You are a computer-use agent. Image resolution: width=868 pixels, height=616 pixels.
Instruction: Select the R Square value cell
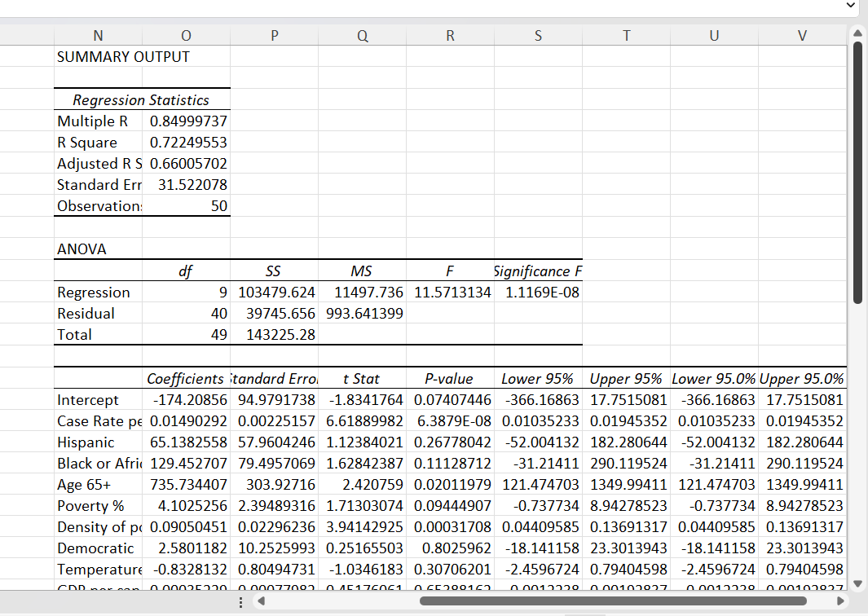[x=186, y=142]
